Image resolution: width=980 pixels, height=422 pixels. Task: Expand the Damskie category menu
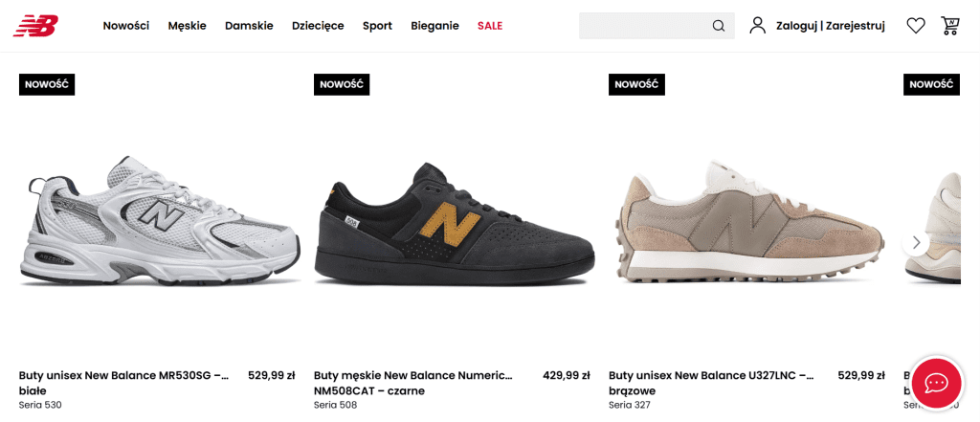[x=249, y=26]
